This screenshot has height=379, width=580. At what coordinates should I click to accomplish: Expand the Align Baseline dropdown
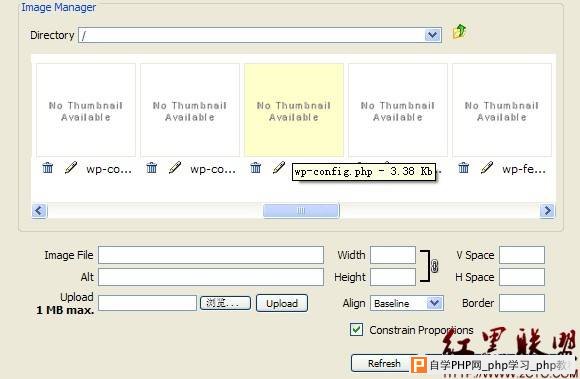(435, 303)
